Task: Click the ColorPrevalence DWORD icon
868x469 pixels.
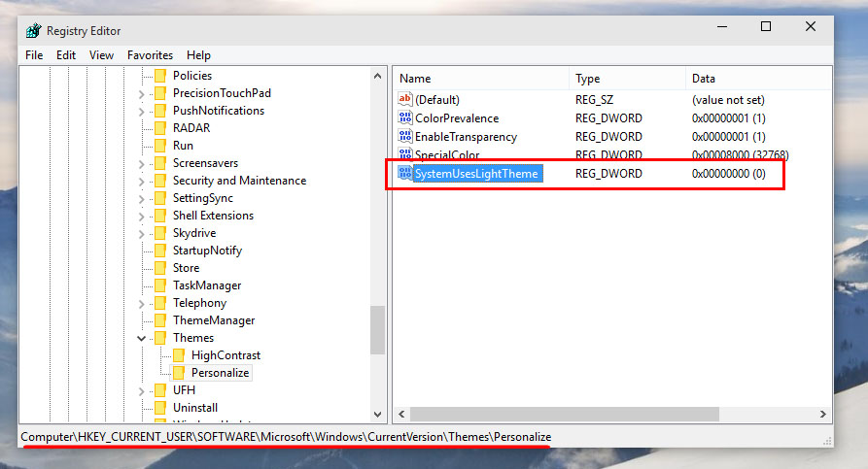Action: pos(405,117)
